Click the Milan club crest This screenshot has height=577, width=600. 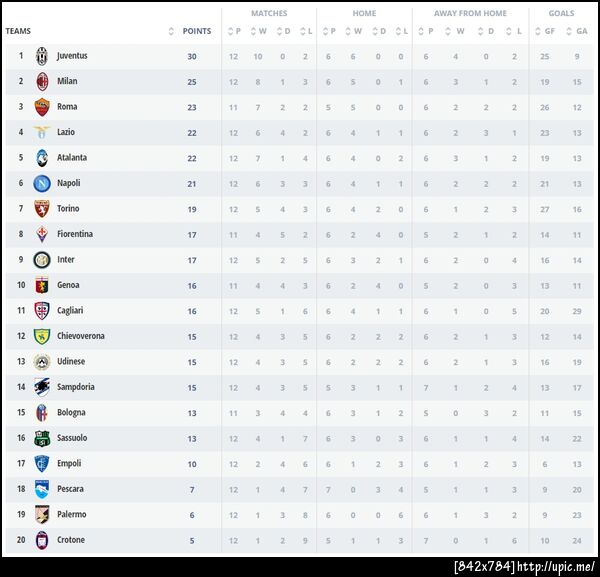[x=42, y=81]
